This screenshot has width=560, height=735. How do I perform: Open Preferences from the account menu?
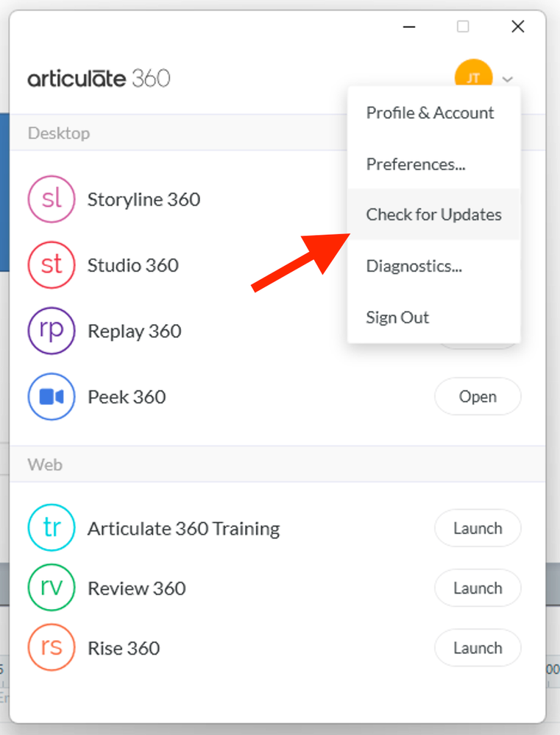tap(416, 163)
